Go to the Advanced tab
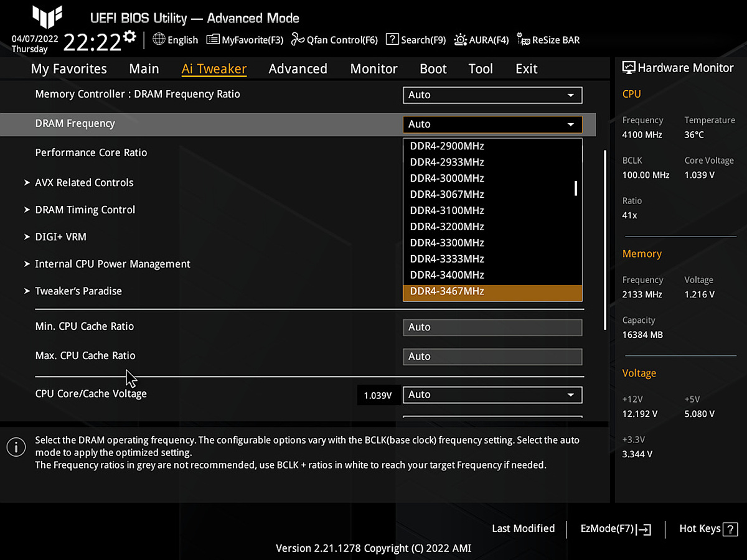 click(x=298, y=69)
